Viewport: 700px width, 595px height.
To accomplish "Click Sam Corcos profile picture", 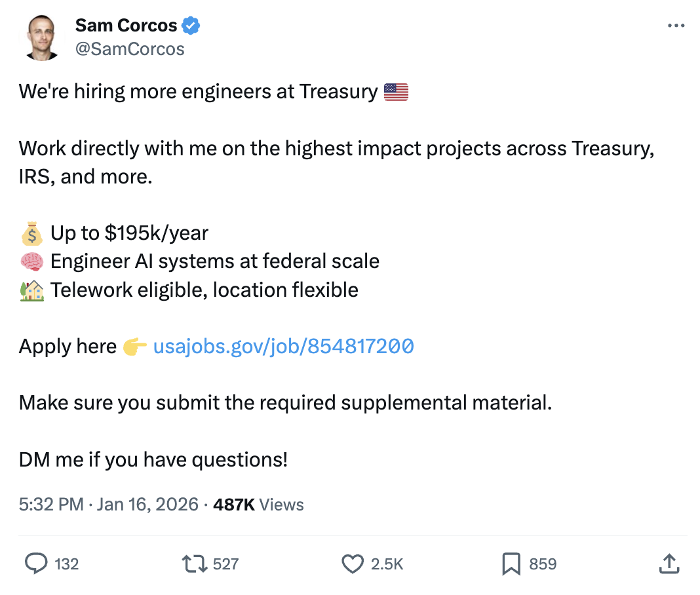I will [x=42, y=35].
